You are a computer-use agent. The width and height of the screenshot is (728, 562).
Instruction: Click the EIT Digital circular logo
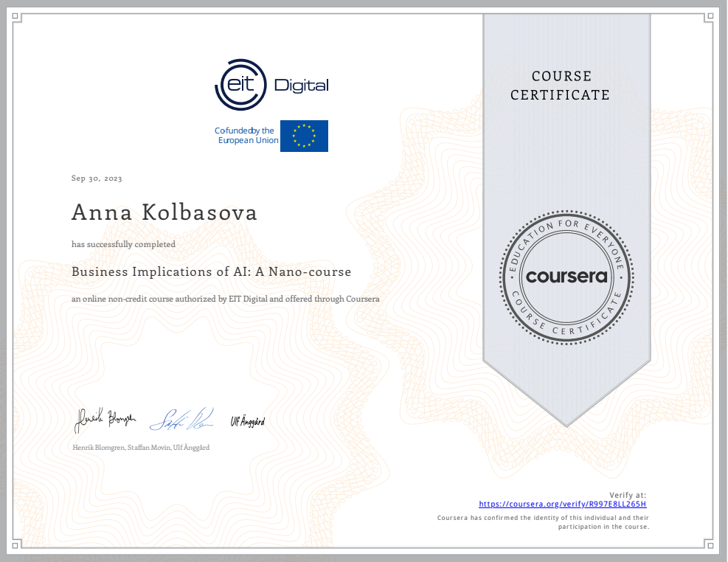point(240,86)
